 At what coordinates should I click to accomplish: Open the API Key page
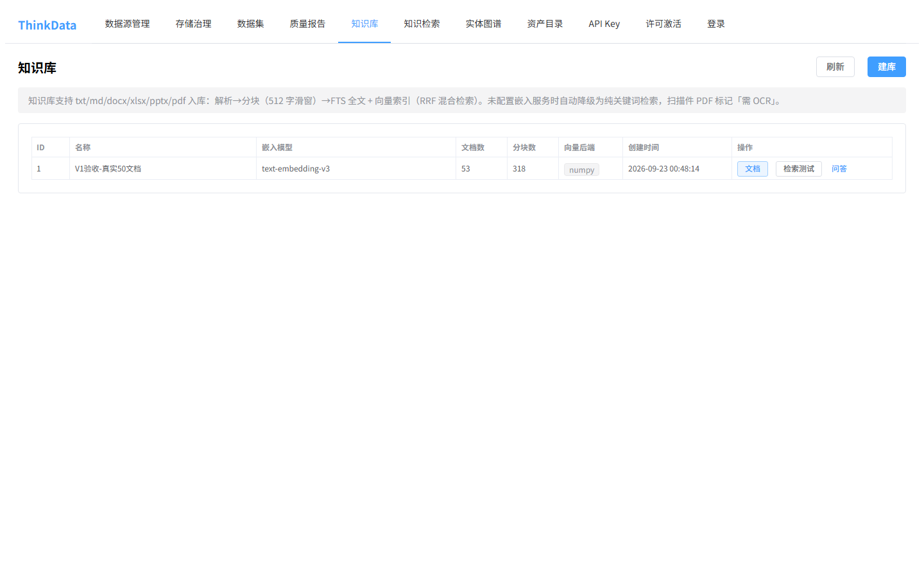604,24
